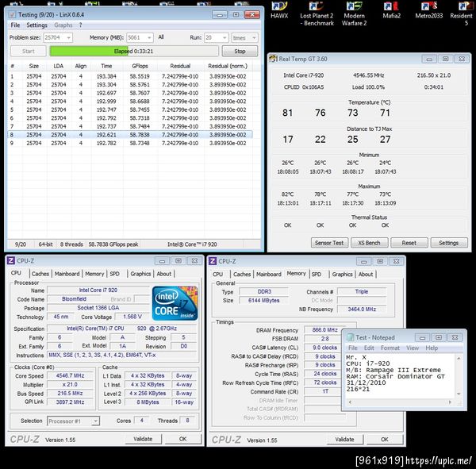
Task: Click the 82°C maximum temperature reading
Action: pos(287,194)
